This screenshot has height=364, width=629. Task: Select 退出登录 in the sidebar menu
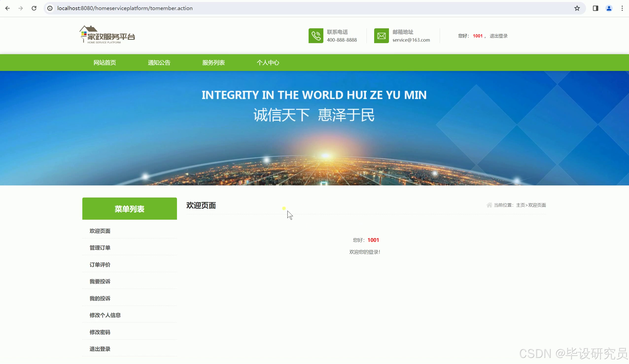pyautogui.click(x=100, y=349)
